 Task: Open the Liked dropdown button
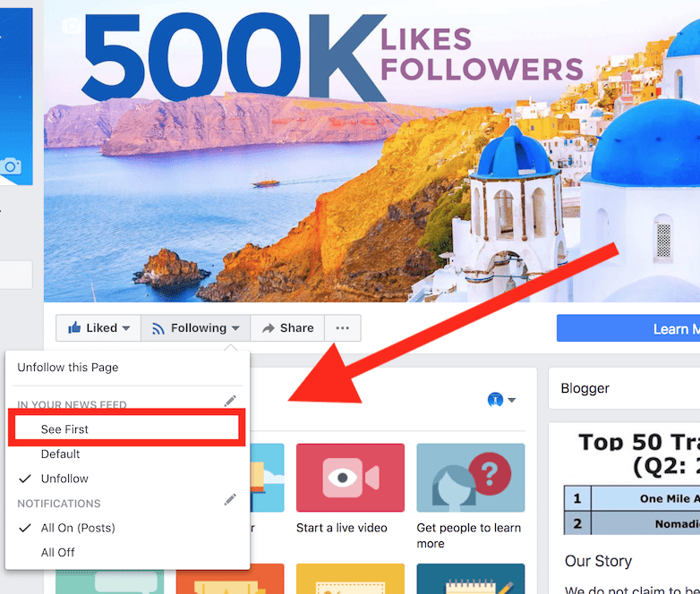pos(100,328)
